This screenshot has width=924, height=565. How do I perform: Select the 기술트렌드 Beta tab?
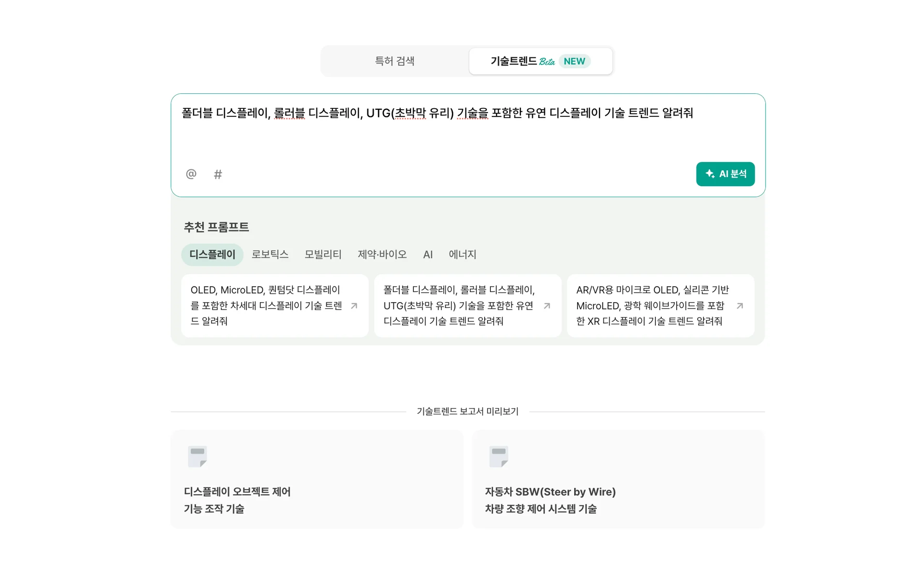click(x=514, y=61)
